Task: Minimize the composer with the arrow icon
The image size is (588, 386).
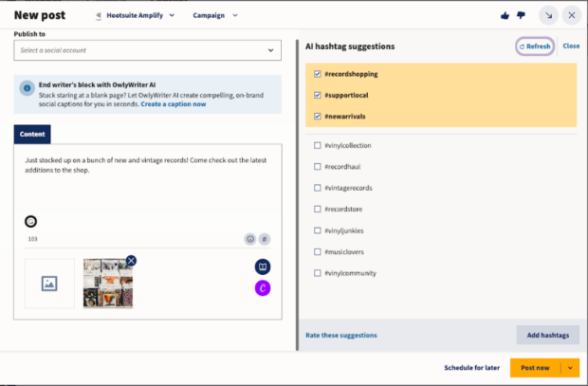Action: click(x=548, y=15)
